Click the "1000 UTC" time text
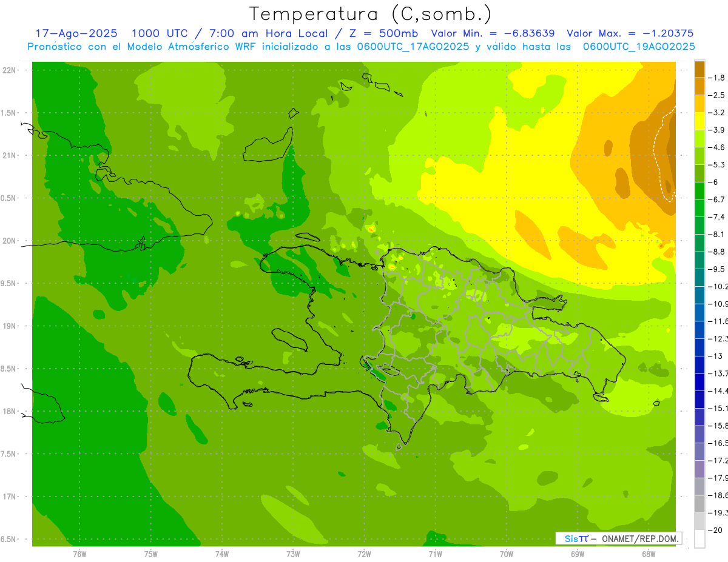728x562 pixels. (x=160, y=33)
